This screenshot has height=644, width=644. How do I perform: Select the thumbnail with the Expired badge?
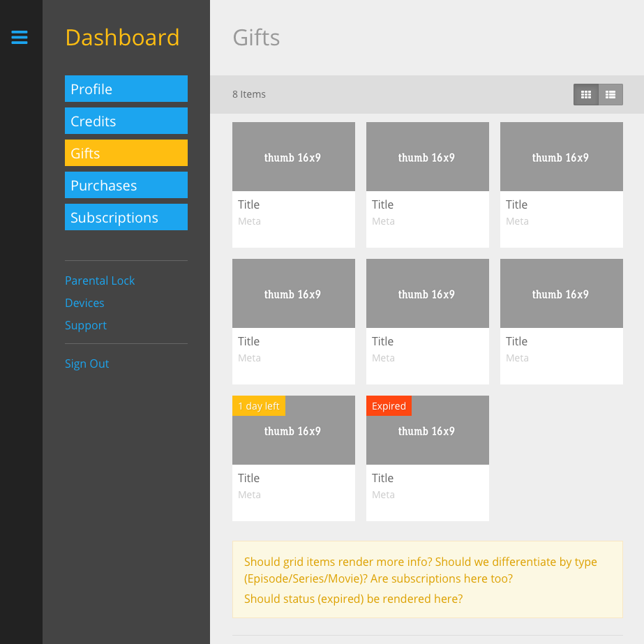[427, 436]
